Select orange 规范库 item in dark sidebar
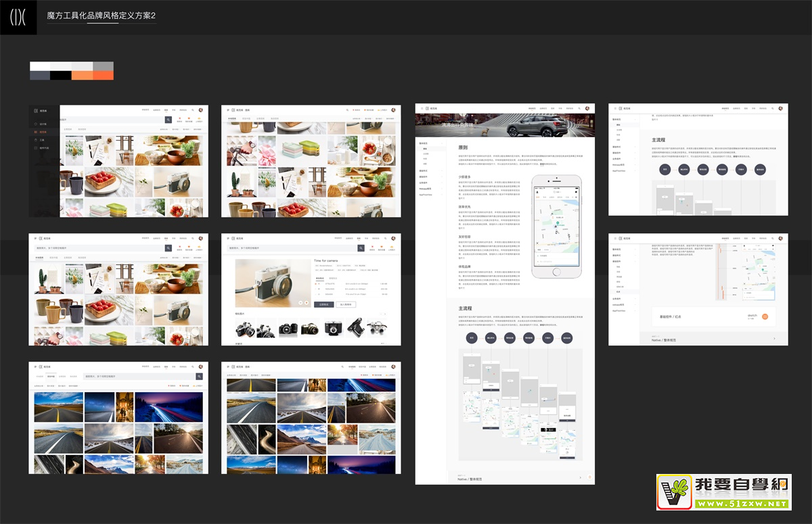Viewport: 812px width, 524px height. [42, 133]
